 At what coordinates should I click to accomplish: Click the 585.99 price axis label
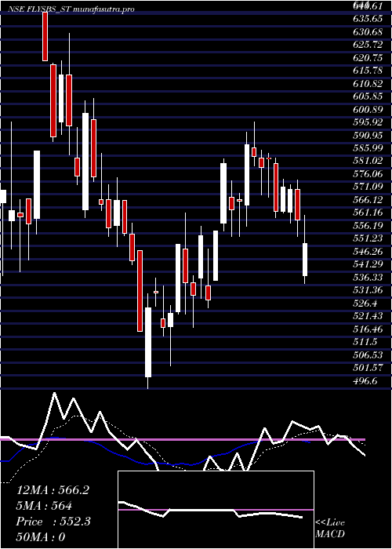(x=368, y=148)
